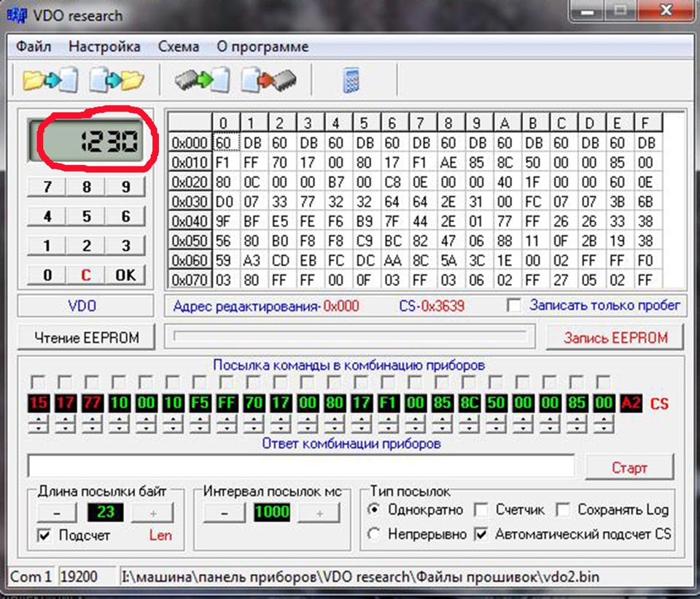The width and height of the screenshot is (700, 599).
Task: Select hex cell F1 at row 0x010 column 0
Action: (226, 162)
